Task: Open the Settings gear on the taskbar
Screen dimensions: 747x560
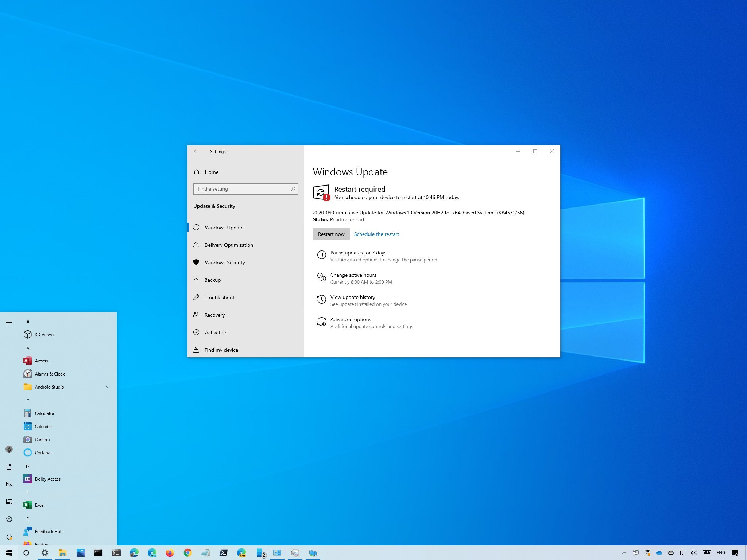Action: [x=44, y=553]
